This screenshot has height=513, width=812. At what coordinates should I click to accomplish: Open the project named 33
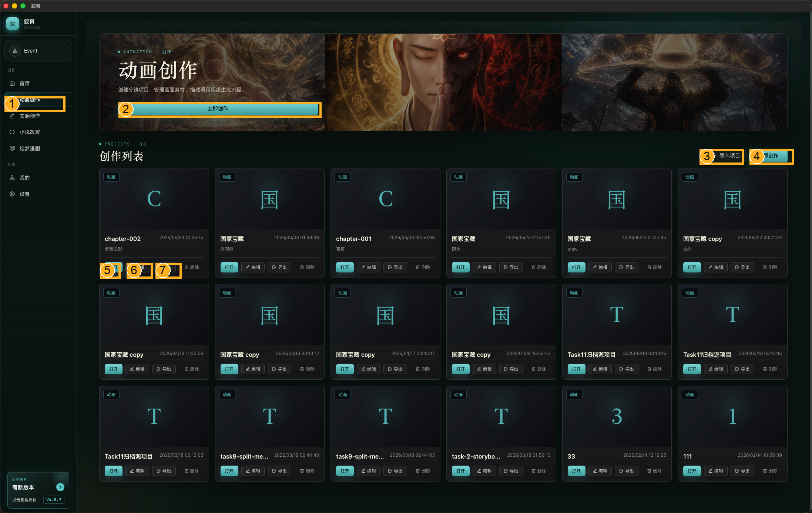576,471
